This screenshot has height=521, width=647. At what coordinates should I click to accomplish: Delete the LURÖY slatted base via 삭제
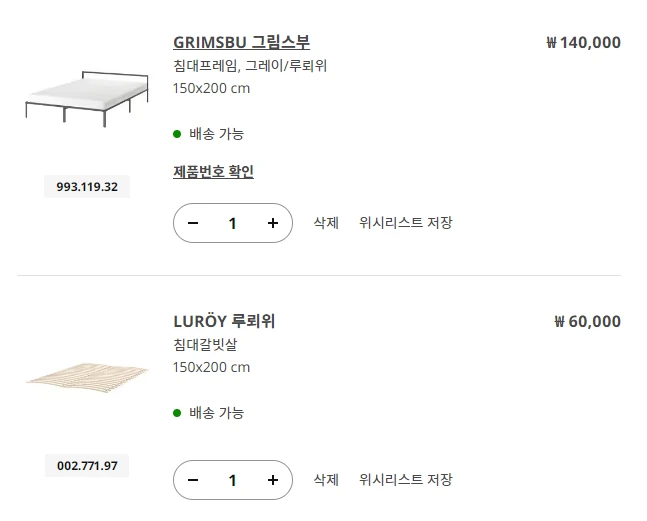point(326,480)
